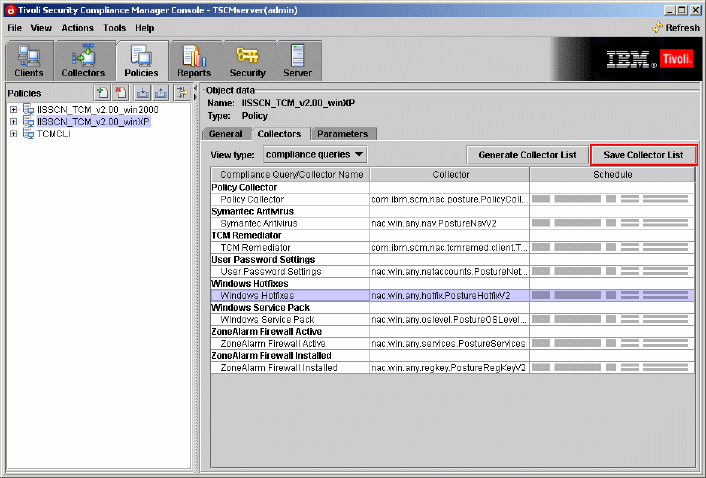
Task: Click the import policy icon
Action: [142, 93]
